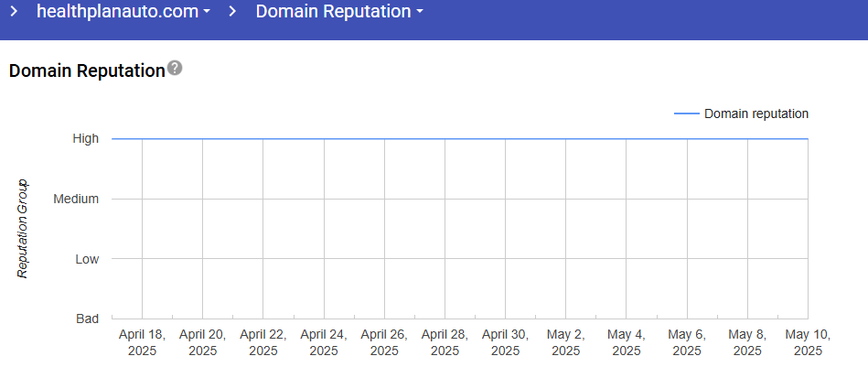868x378 pixels.
Task: Click the chevron before Domain Reputation
Action: pyautogui.click(x=234, y=12)
